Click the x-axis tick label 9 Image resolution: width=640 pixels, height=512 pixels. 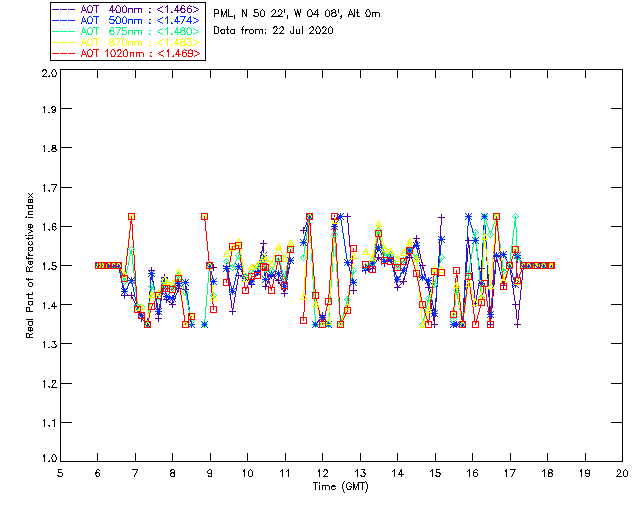click(x=210, y=473)
